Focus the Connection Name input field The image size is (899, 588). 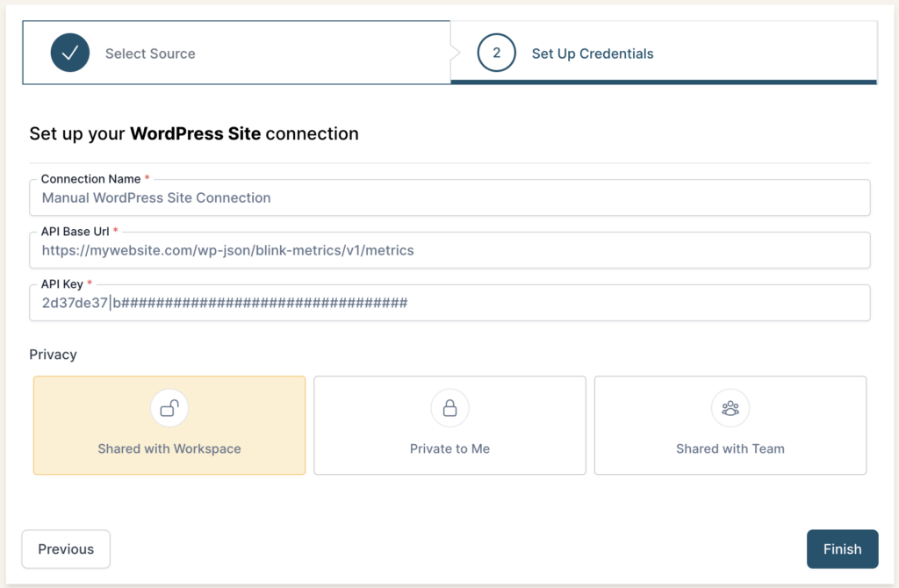[449, 198]
